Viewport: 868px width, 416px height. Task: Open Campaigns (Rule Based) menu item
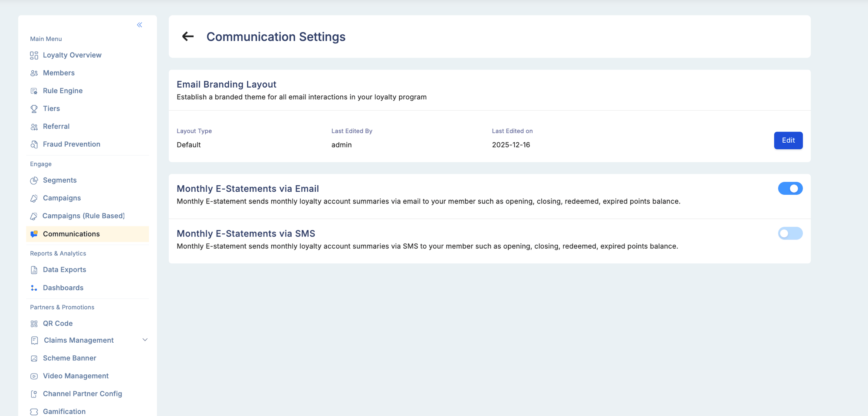(87, 216)
